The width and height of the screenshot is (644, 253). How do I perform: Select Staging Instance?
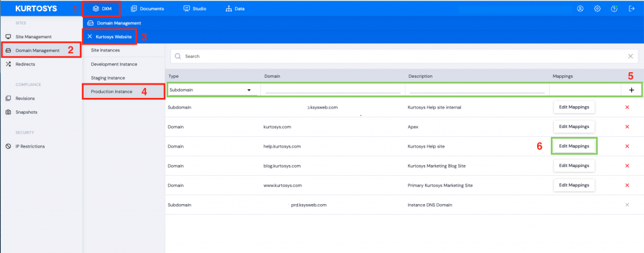tap(108, 78)
